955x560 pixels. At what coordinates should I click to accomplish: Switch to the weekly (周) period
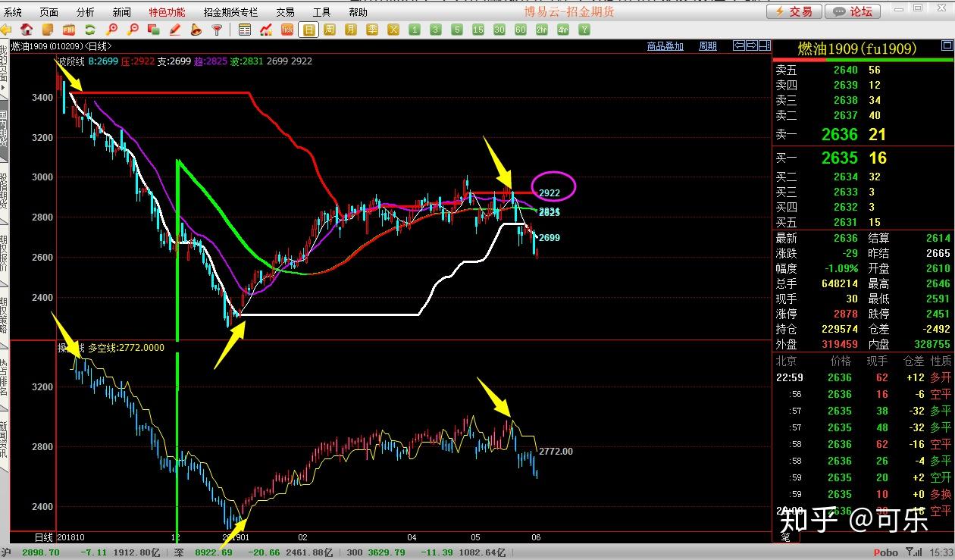coord(330,30)
